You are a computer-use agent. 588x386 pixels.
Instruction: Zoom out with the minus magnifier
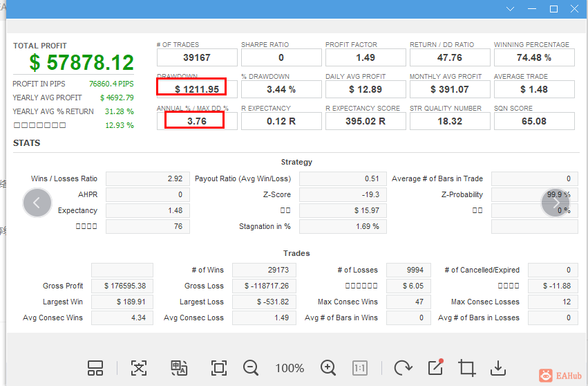pyautogui.click(x=251, y=367)
